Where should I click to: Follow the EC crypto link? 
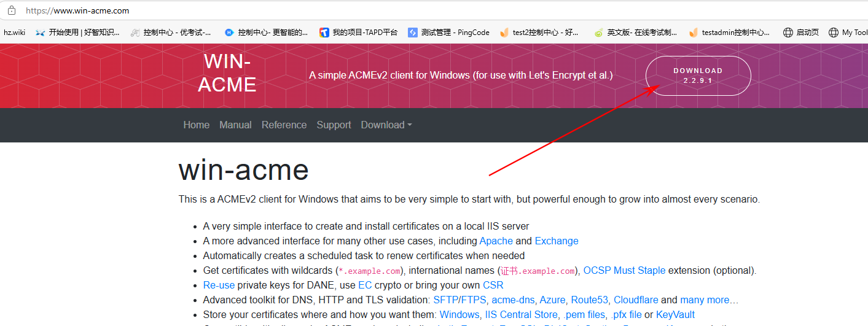(x=365, y=285)
